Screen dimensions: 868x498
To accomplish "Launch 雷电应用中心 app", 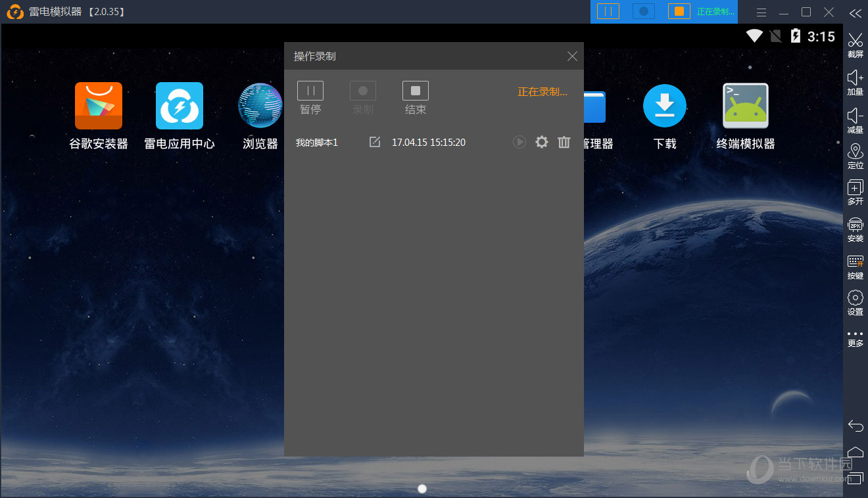I will pos(180,116).
